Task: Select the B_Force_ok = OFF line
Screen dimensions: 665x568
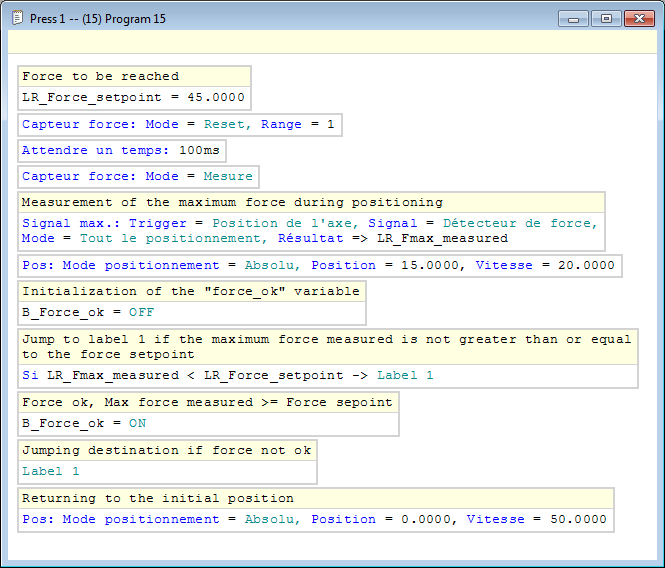Action: (192, 313)
